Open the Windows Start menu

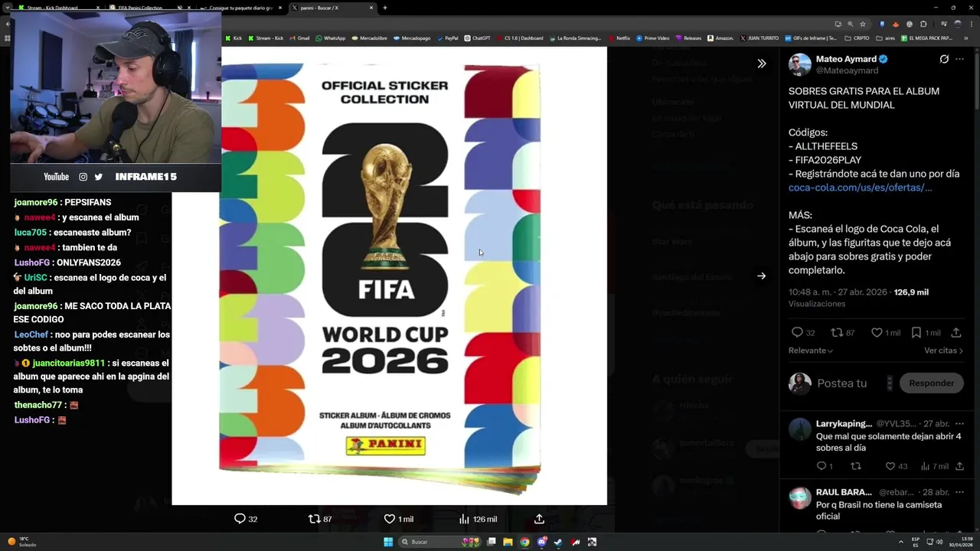tap(388, 542)
